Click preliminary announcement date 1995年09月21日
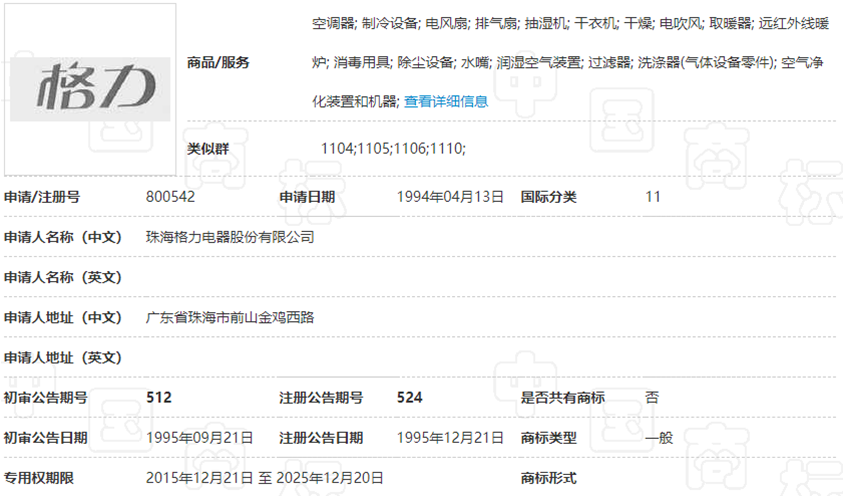844x497 pixels. (199, 437)
